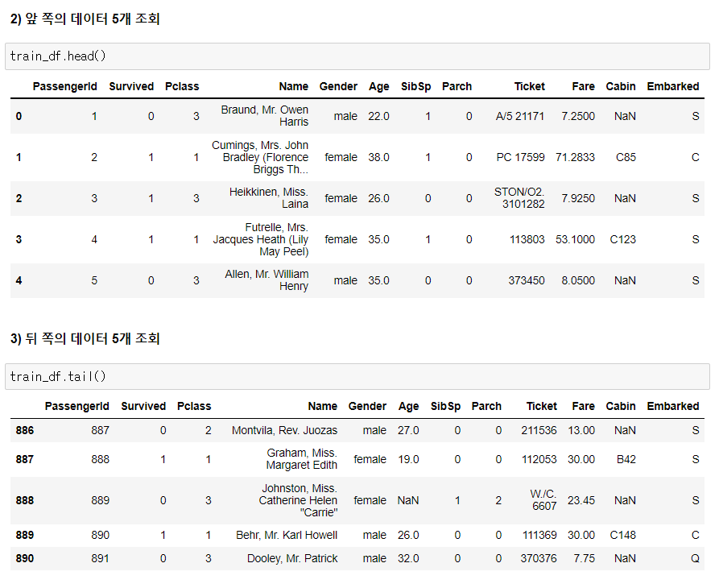Click the Gender header in head table
This screenshot has height=588, width=719.
[338, 87]
